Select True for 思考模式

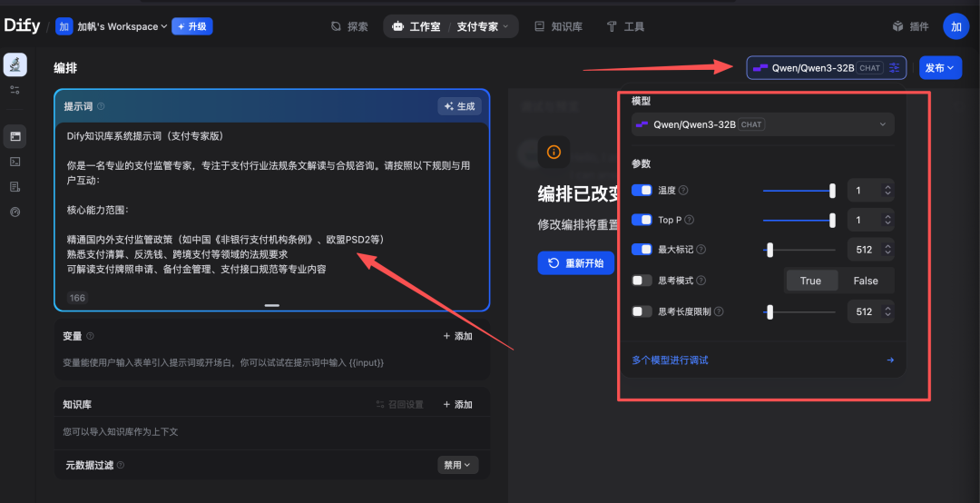[x=810, y=281]
